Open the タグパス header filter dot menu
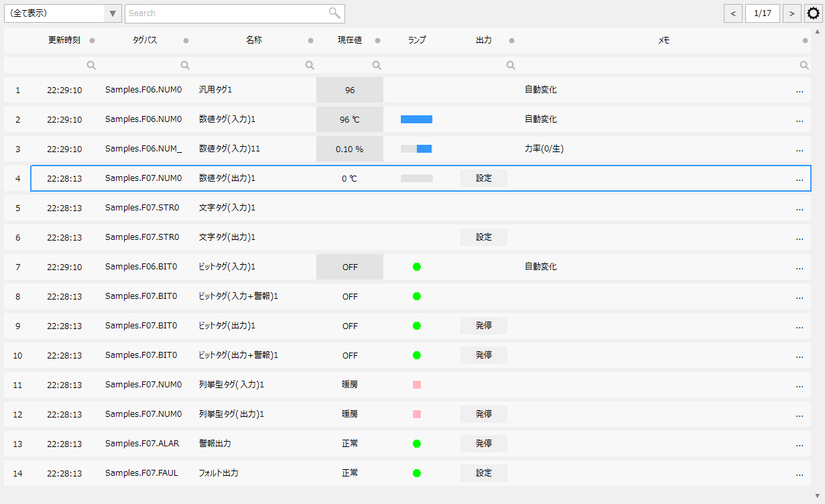 186,40
